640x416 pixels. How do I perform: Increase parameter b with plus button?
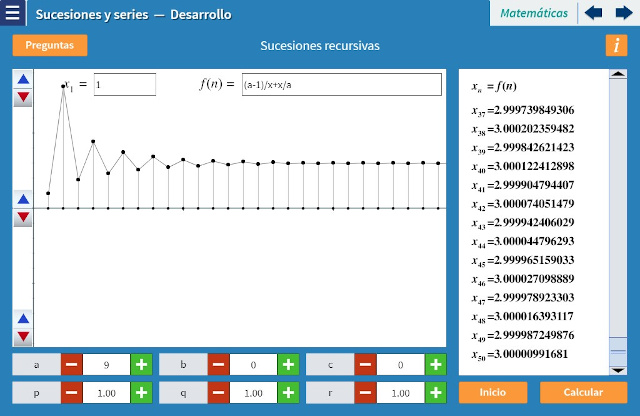(x=288, y=365)
